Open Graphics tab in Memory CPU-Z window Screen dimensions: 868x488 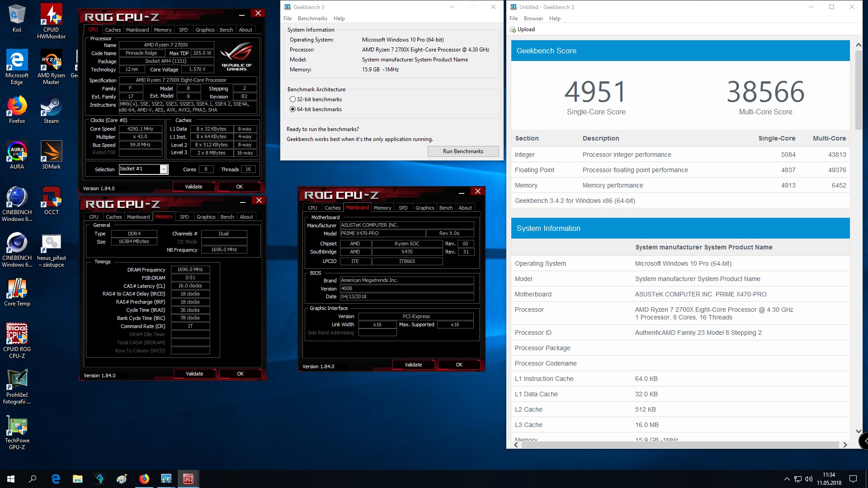pyautogui.click(x=206, y=217)
